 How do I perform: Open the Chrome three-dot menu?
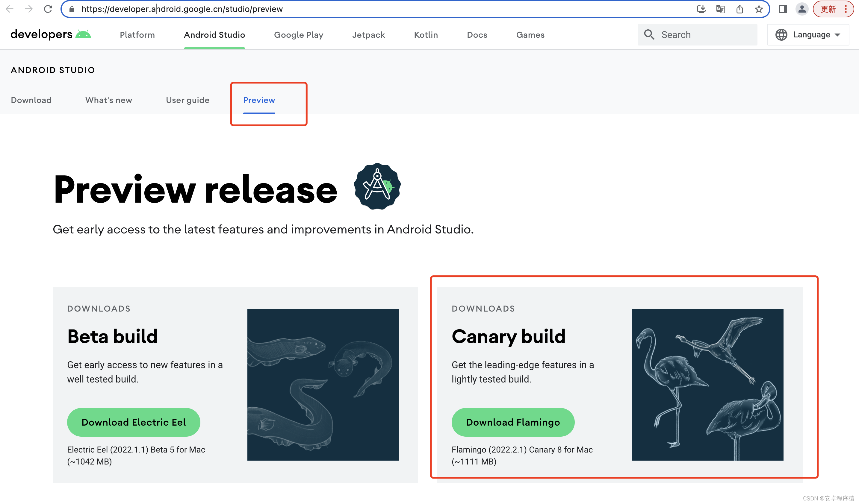tap(846, 9)
